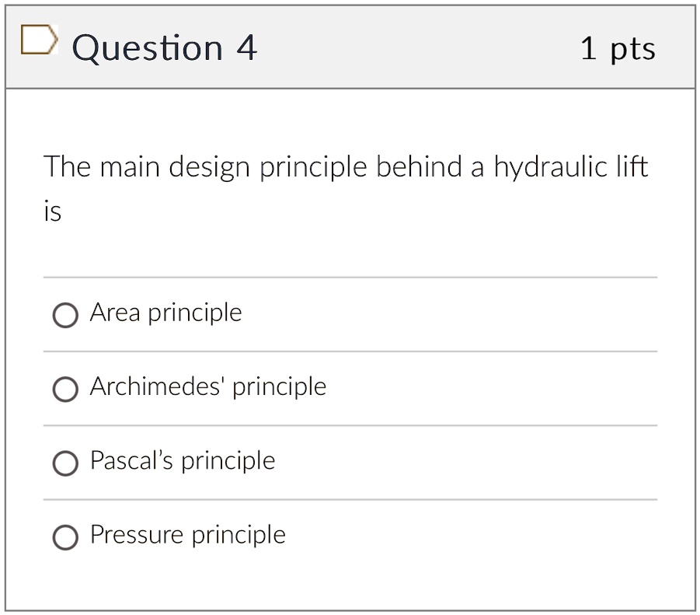Click the "Pascal's principle" answer text
Viewport: 700px width, 615px height.
click(x=183, y=461)
